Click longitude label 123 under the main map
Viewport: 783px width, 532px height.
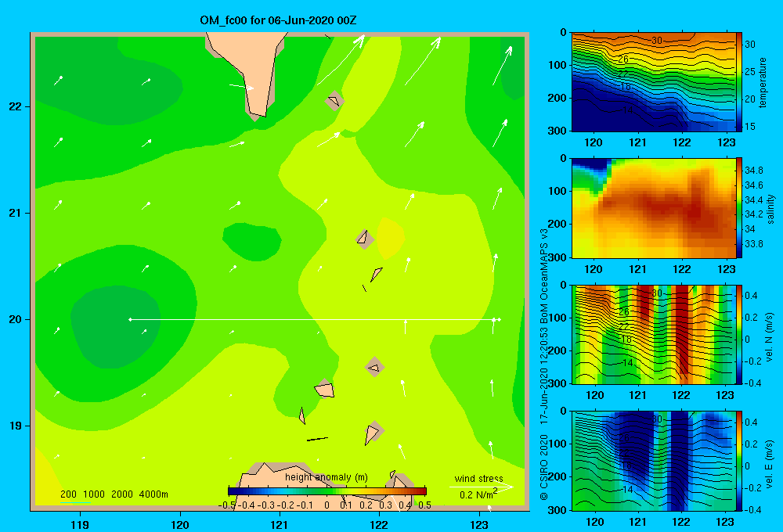(479, 524)
